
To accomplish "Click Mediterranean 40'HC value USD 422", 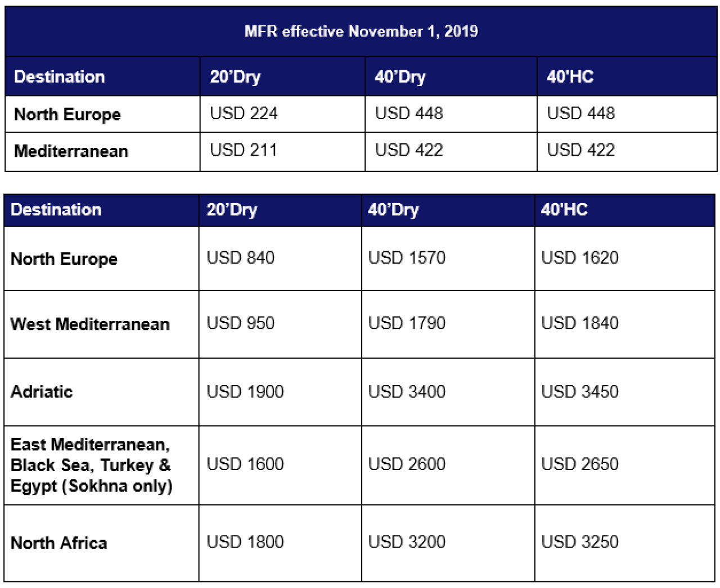I will pos(627,152).
